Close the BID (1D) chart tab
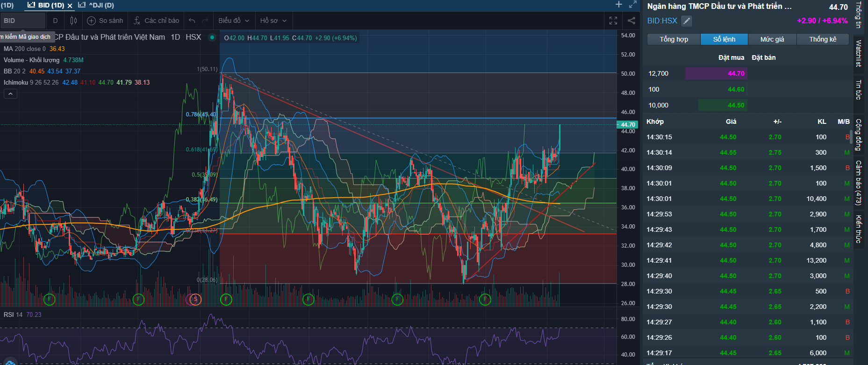This screenshot has width=868, height=365. click(70, 6)
